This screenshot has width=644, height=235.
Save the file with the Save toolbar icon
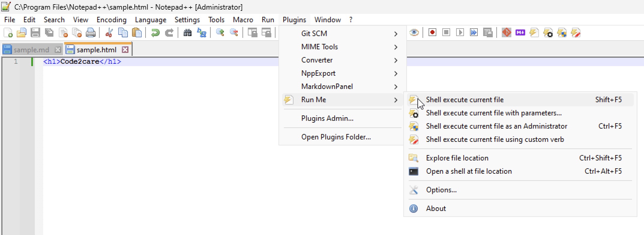[x=35, y=32]
